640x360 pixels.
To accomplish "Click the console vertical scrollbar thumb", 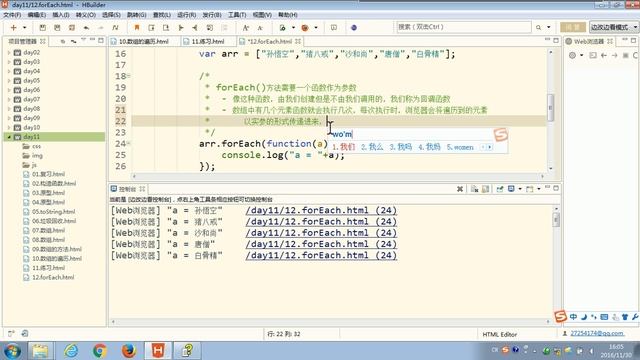I will (556, 220).
